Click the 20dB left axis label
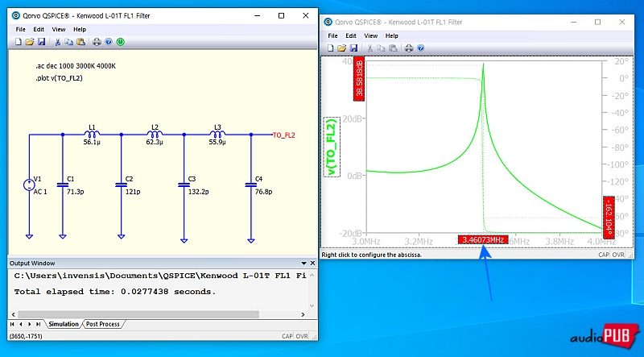 pos(353,118)
